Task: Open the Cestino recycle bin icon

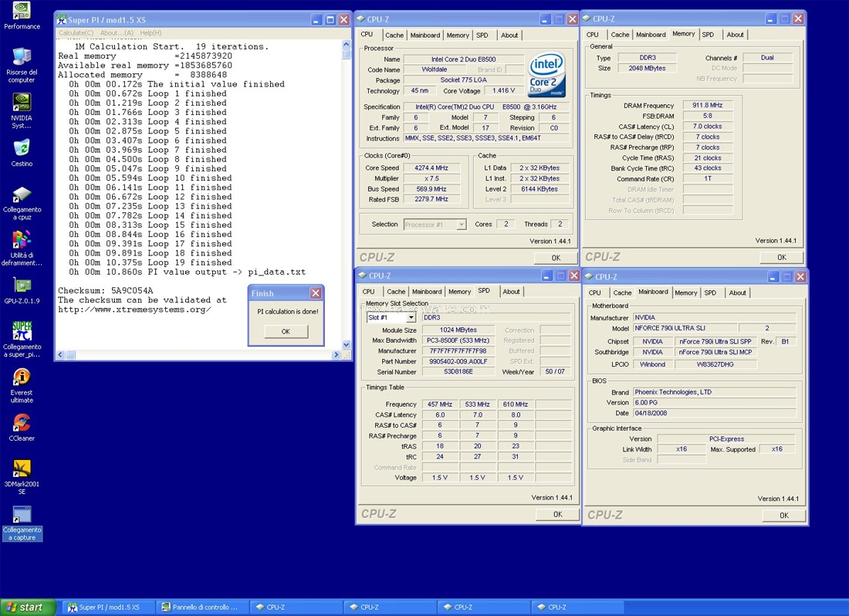Action: click(x=22, y=153)
